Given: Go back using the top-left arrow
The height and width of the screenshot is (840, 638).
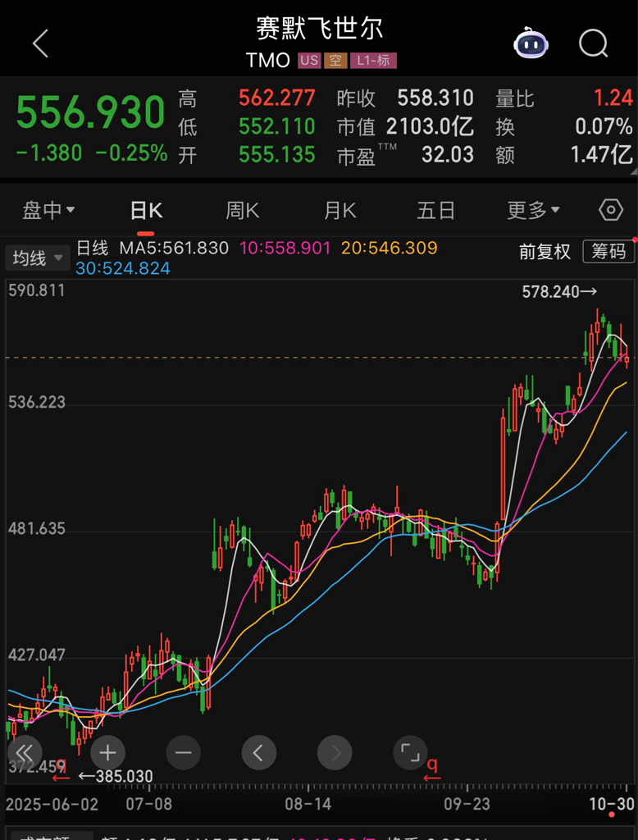Looking at the screenshot, I should 41,43.
